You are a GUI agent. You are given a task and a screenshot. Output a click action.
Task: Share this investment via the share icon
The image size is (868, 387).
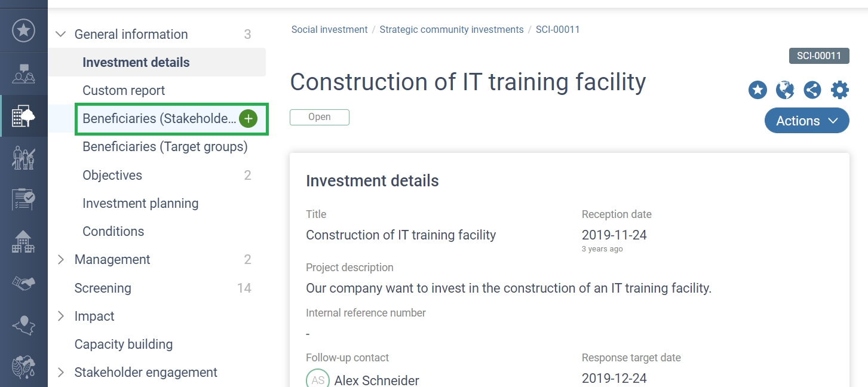[x=812, y=90]
